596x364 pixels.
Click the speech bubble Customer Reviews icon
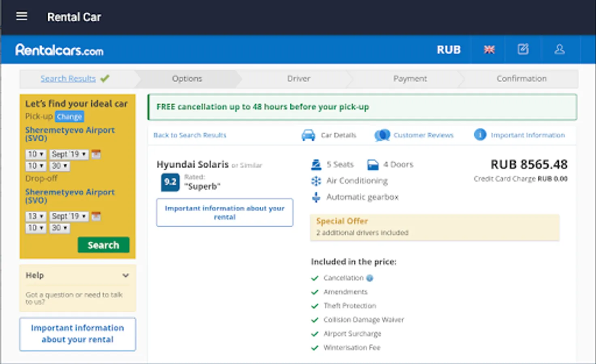[x=382, y=135]
